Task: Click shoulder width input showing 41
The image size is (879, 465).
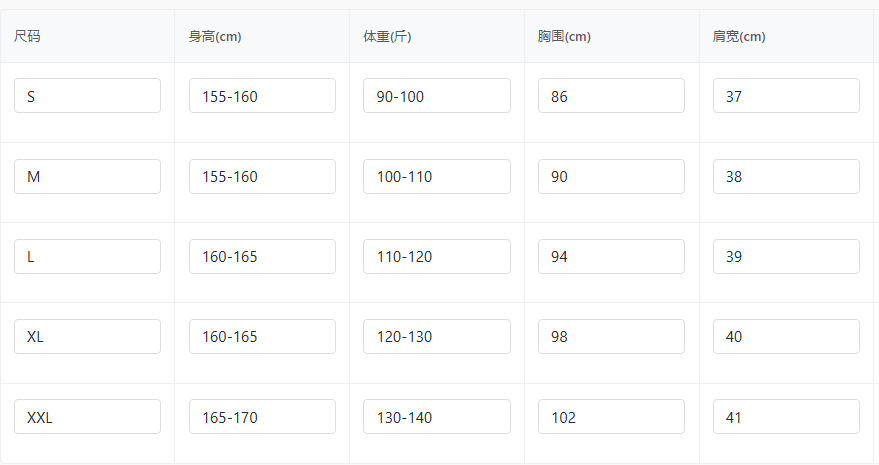Action: pos(786,417)
